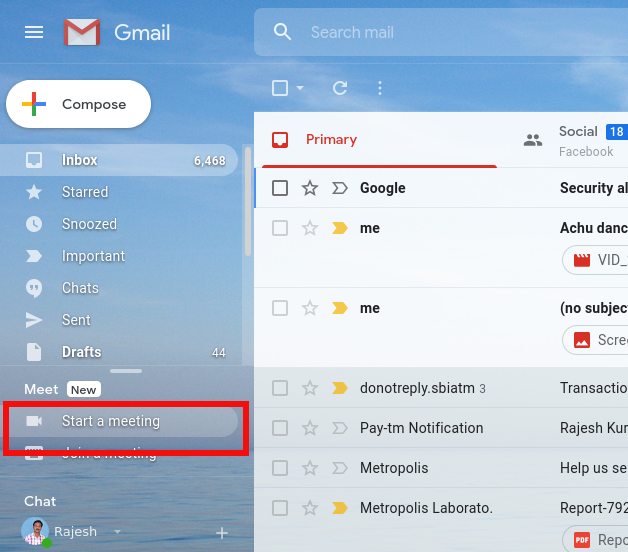Open the VID video attachment chip
Viewport: 628px width, 552px height.
pyautogui.click(x=596, y=260)
